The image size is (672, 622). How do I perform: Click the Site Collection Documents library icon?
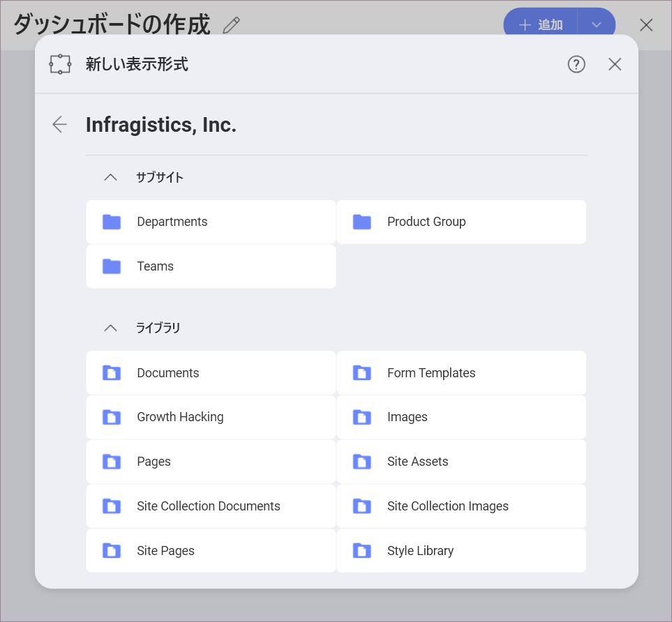pyautogui.click(x=112, y=506)
